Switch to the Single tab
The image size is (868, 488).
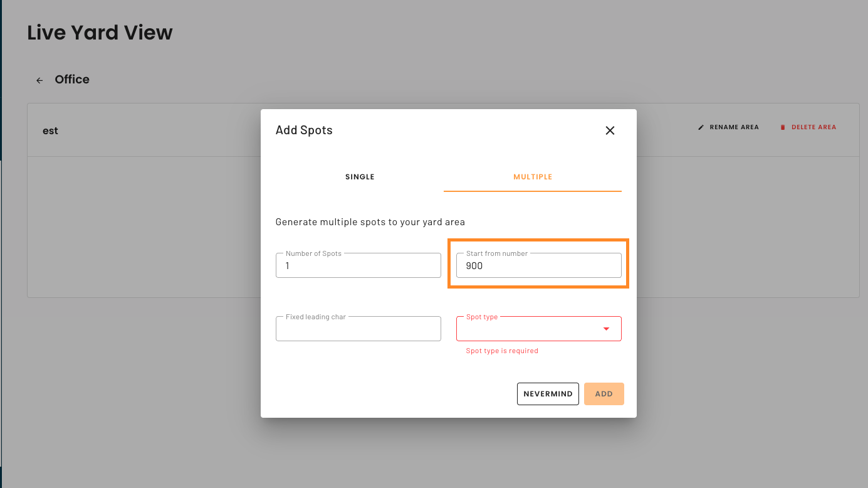pyautogui.click(x=360, y=177)
